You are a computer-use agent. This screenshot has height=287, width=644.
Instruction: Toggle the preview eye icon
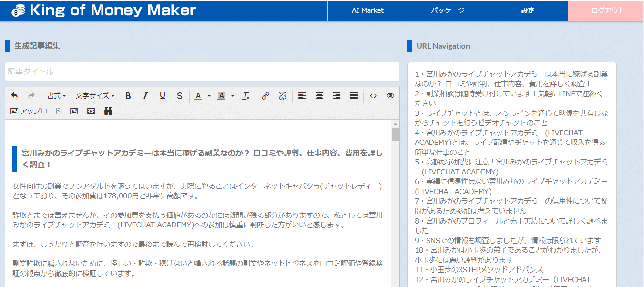coord(390,96)
